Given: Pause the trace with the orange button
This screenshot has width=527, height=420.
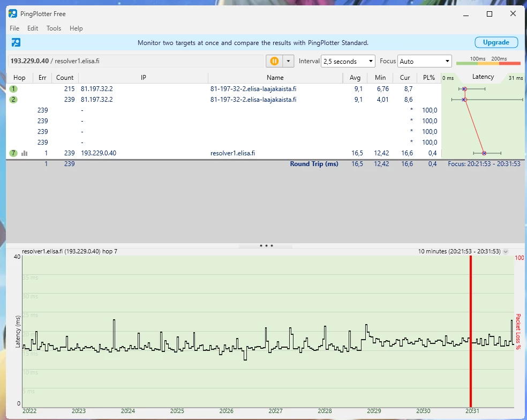Looking at the screenshot, I should point(274,61).
